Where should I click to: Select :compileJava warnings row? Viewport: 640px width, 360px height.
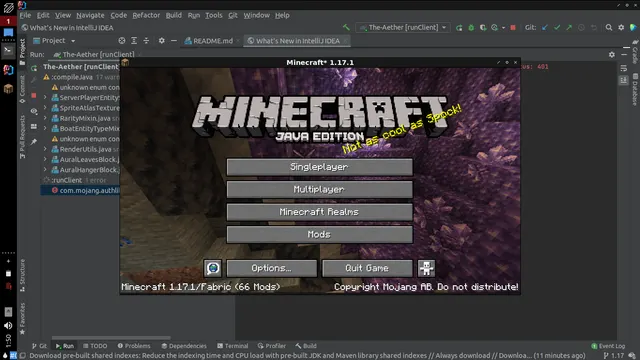pos(80,77)
